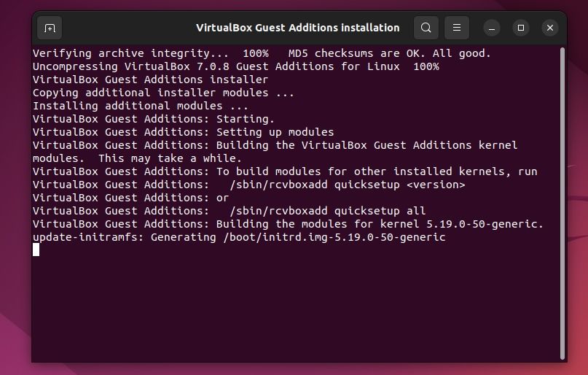
Task: Close the Guest Additions installation window
Action: click(x=550, y=28)
